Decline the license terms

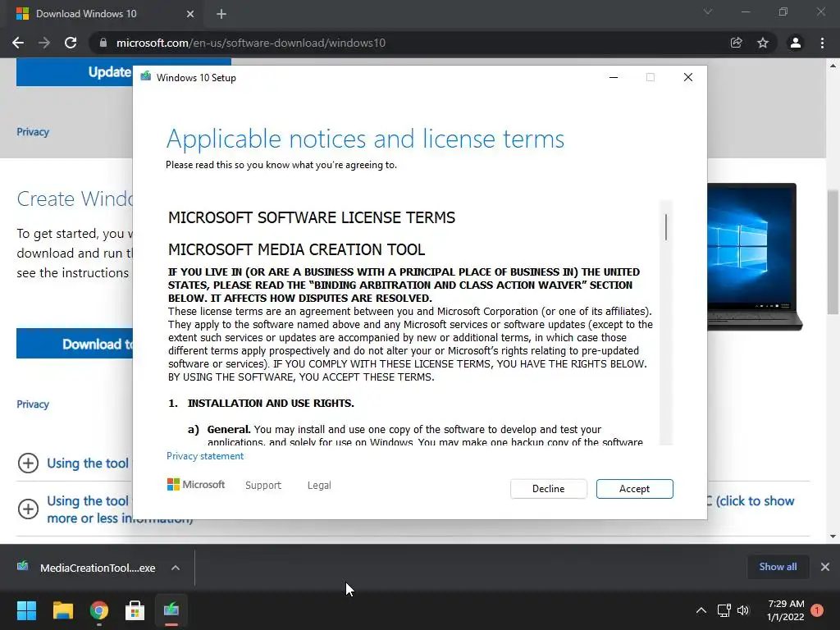pyautogui.click(x=548, y=489)
